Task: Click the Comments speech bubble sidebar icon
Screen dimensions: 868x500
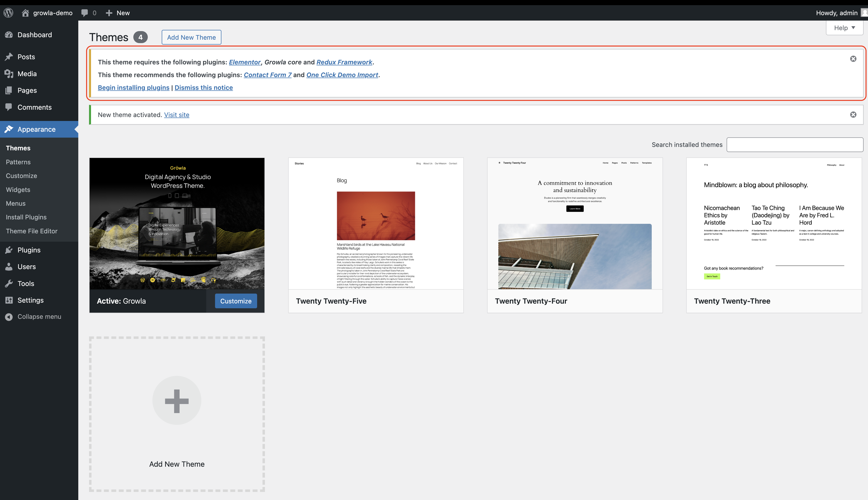Action: [x=9, y=107]
